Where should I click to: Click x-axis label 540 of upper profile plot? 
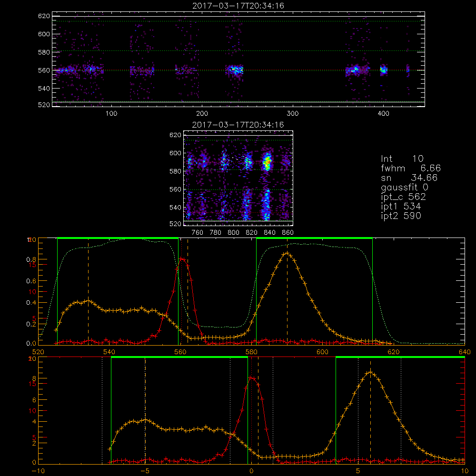click(x=109, y=352)
